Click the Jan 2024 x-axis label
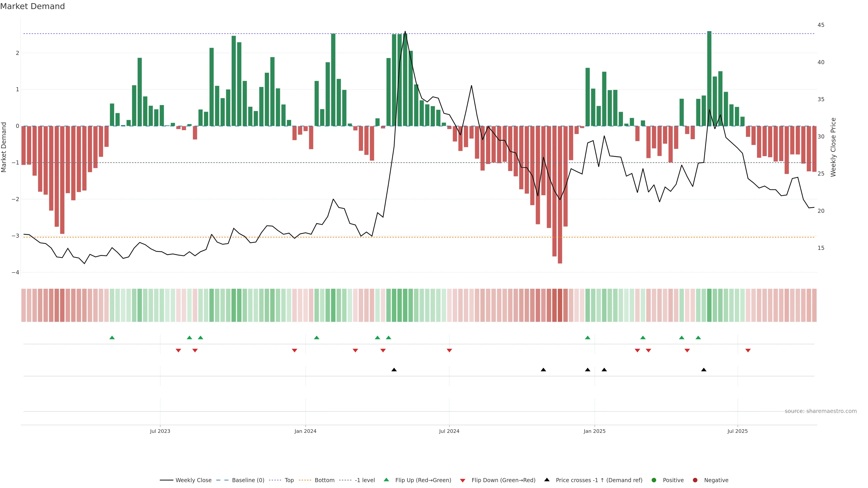This screenshot has width=868, height=488. (x=305, y=431)
